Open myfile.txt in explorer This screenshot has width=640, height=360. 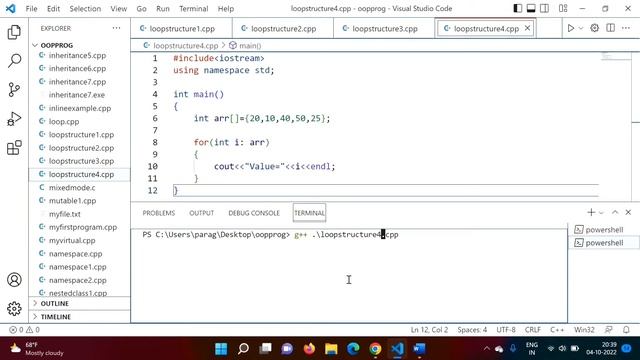pos(65,214)
